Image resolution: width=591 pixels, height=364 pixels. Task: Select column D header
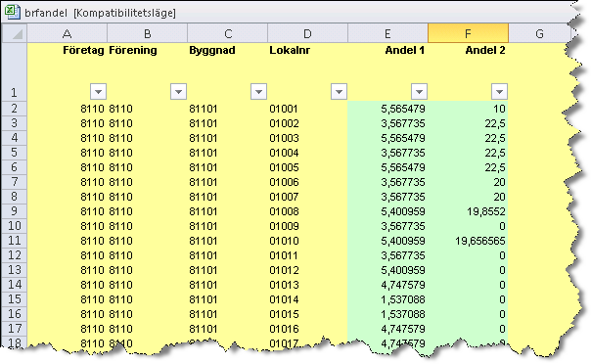point(307,33)
